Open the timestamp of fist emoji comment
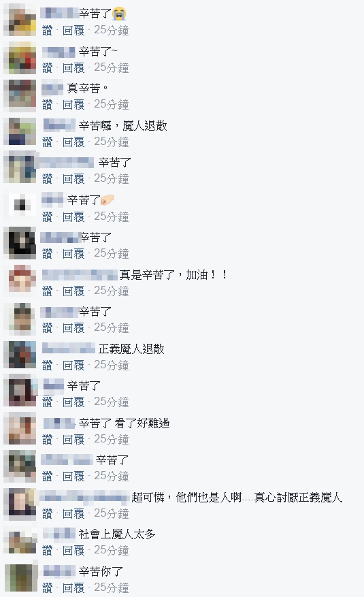 click(112, 216)
